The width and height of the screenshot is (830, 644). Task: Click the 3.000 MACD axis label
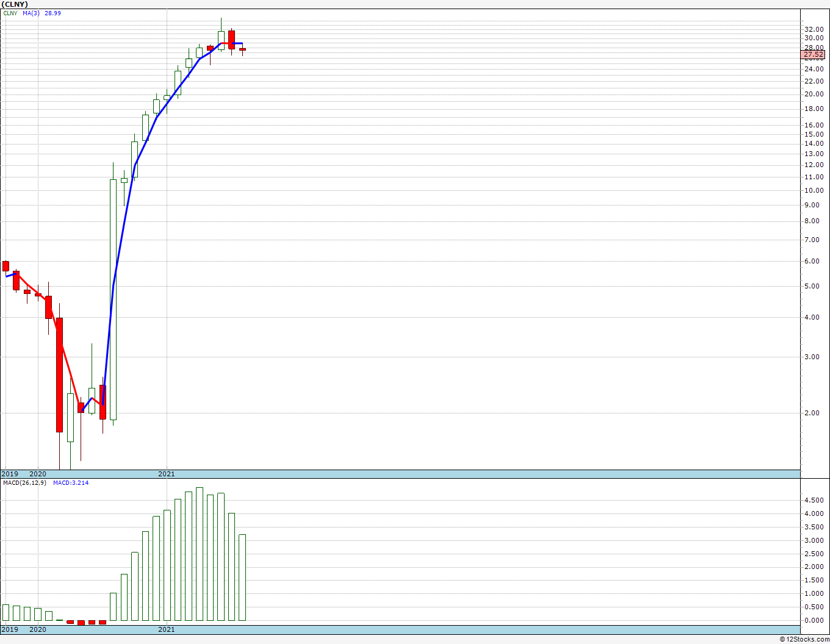coord(814,541)
